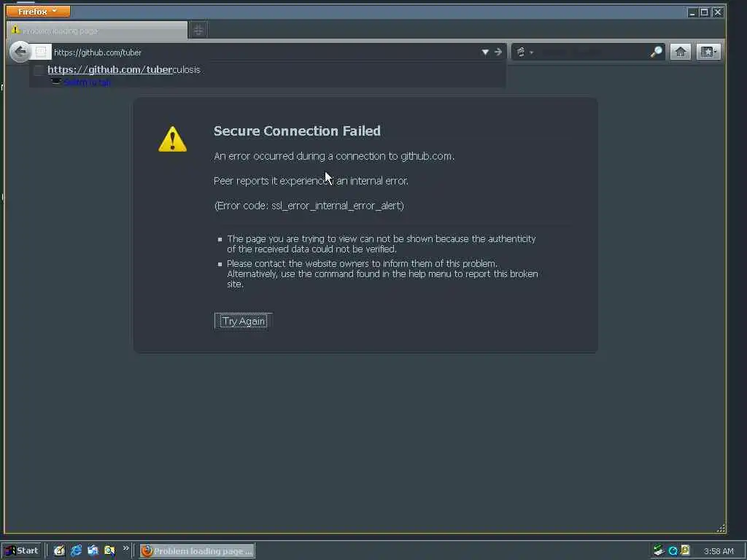The image size is (747, 560).
Task: Click the Firefox 'Problem loading page' taskbar button
Action: pos(197,551)
